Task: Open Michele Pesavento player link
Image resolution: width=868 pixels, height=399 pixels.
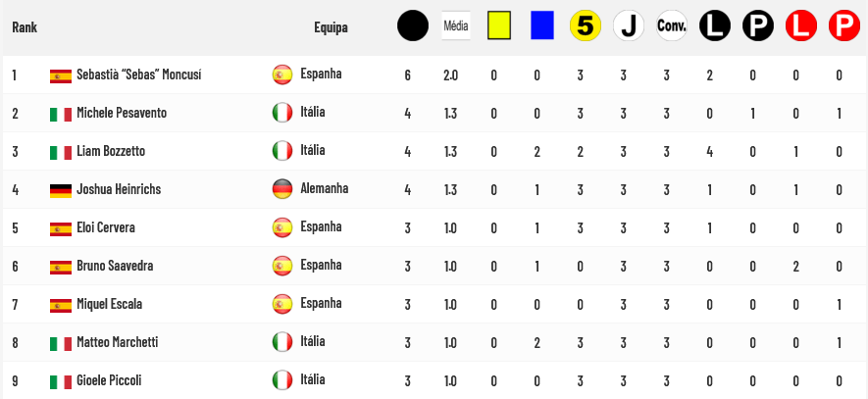Action: [x=122, y=113]
